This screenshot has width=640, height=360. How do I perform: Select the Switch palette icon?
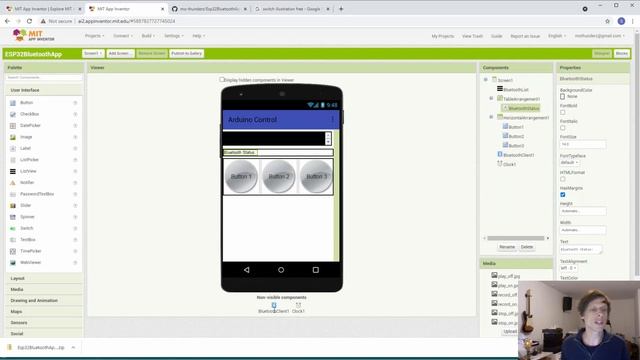pos(13,229)
